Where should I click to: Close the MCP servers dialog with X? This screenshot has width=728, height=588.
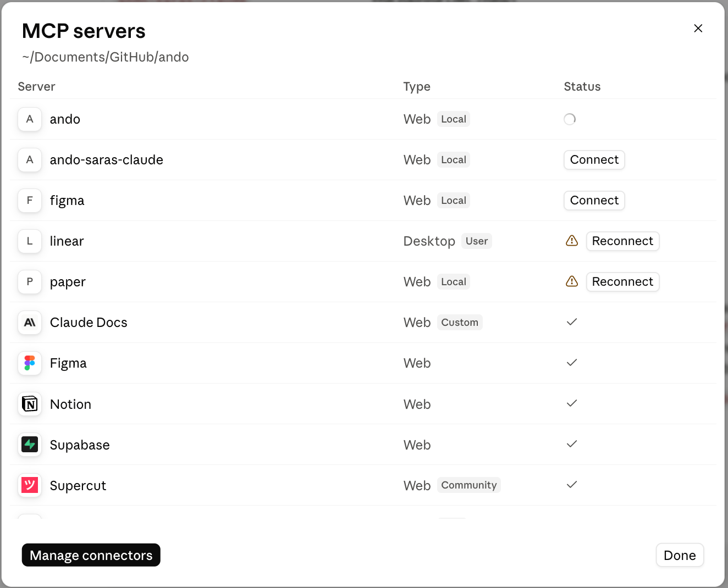[698, 29]
